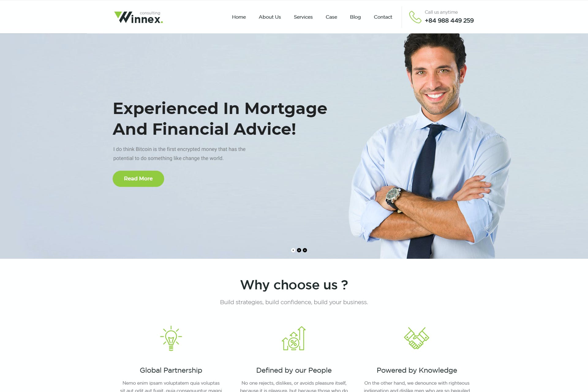Image resolution: width=588 pixels, height=392 pixels.
Task: Select the Services navigation tab
Action: [303, 17]
